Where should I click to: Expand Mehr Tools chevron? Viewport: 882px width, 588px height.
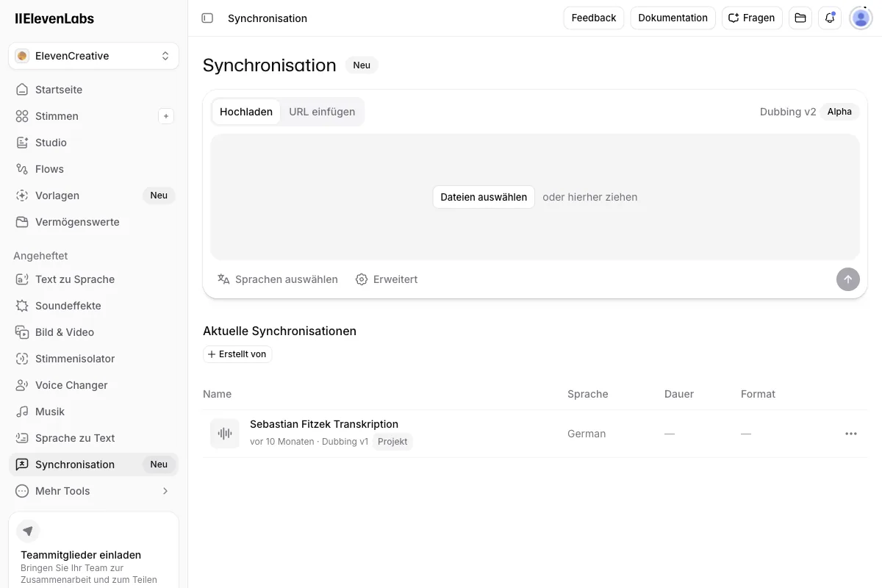[x=165, y=491]
